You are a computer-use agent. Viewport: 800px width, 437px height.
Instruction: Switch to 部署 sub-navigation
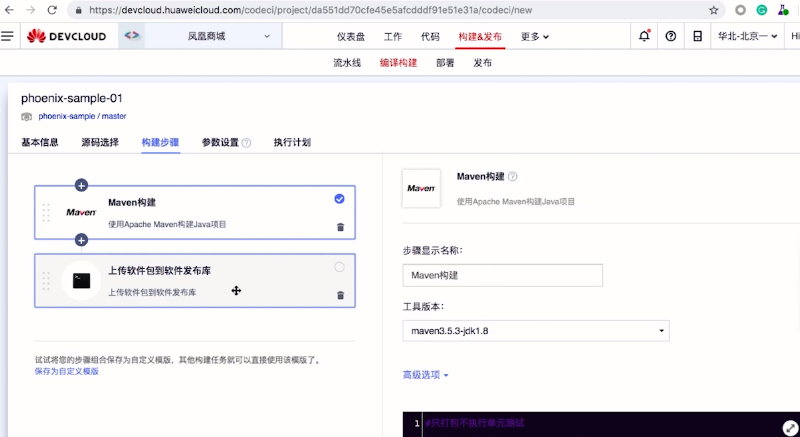click(x=445, y=63)
